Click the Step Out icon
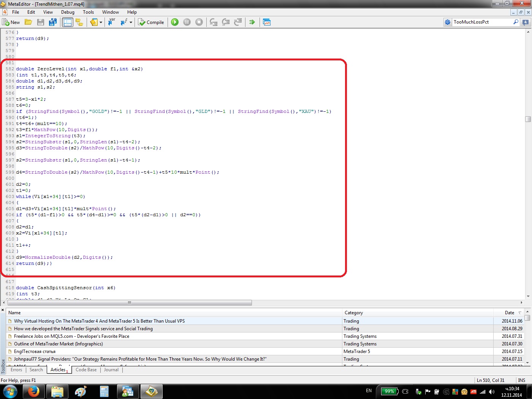 (x=238, y=22)
